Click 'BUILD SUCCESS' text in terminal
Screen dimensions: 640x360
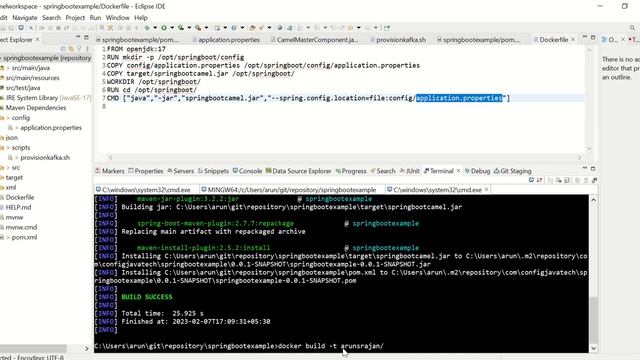click(x=147, y=297)
